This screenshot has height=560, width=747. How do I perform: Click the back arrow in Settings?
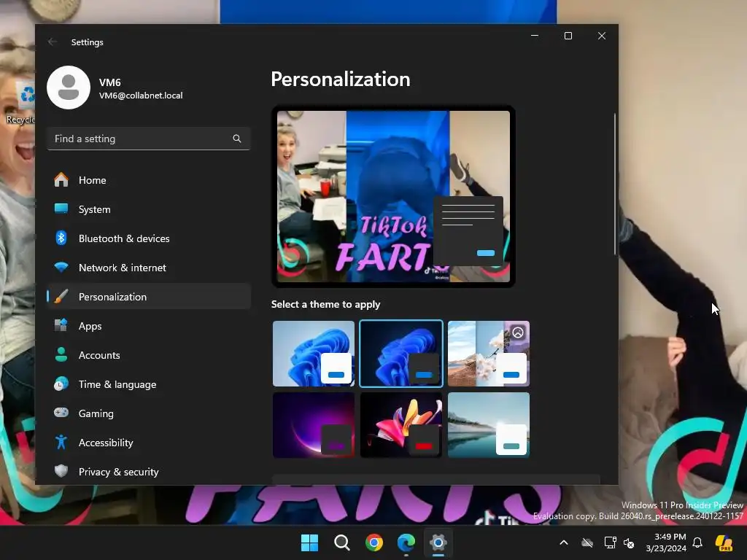(x=53, y=42)
